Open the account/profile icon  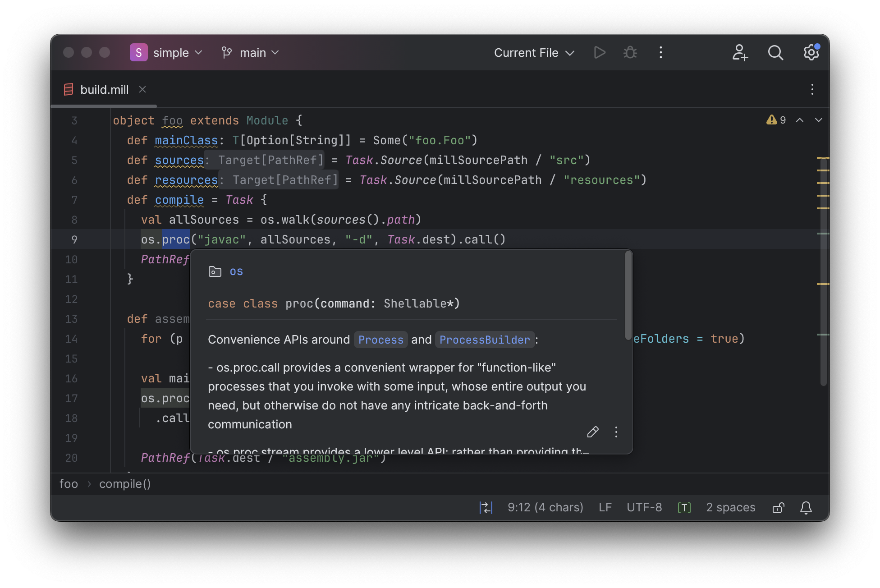(740, 52)
